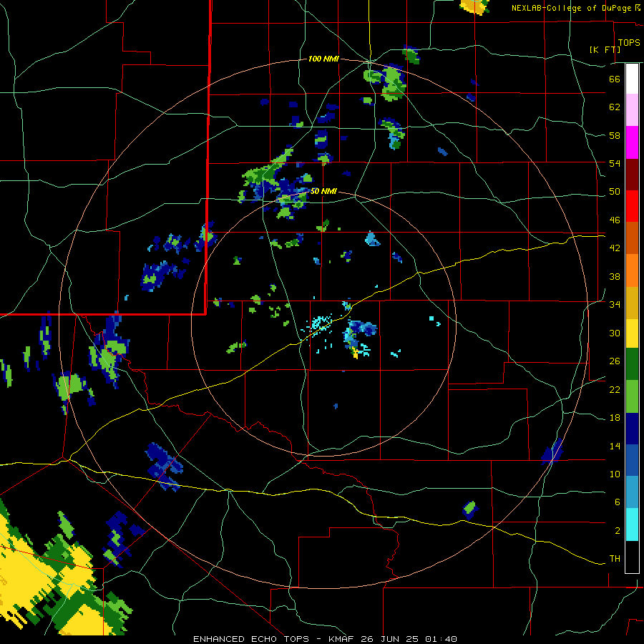
Task: Click the "10" legend value
Action: pyautogui.click(x=615, y=474)
